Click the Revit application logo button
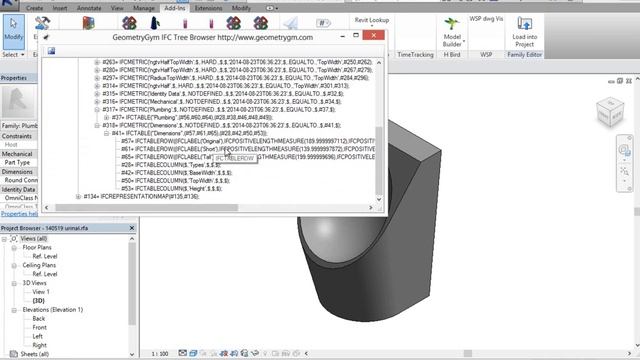 [x=9, y=4]
